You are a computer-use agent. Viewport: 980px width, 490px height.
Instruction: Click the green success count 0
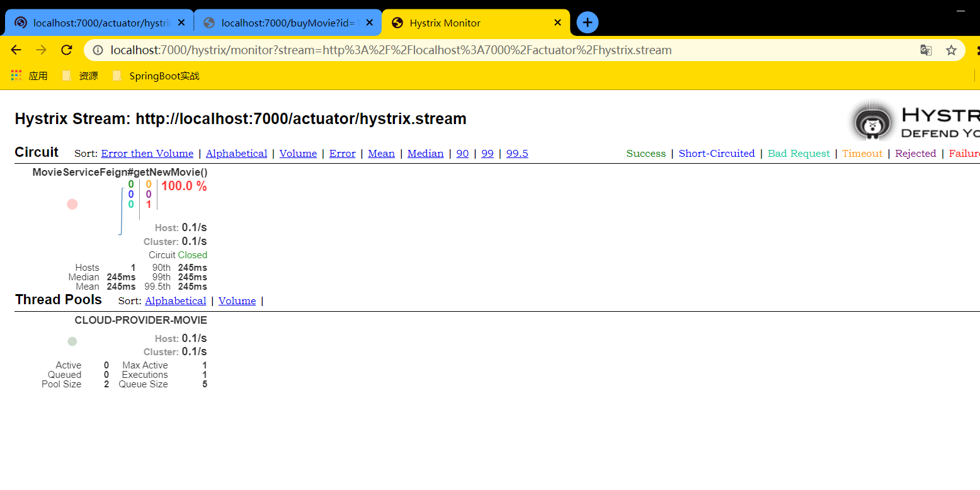[131, 185]
